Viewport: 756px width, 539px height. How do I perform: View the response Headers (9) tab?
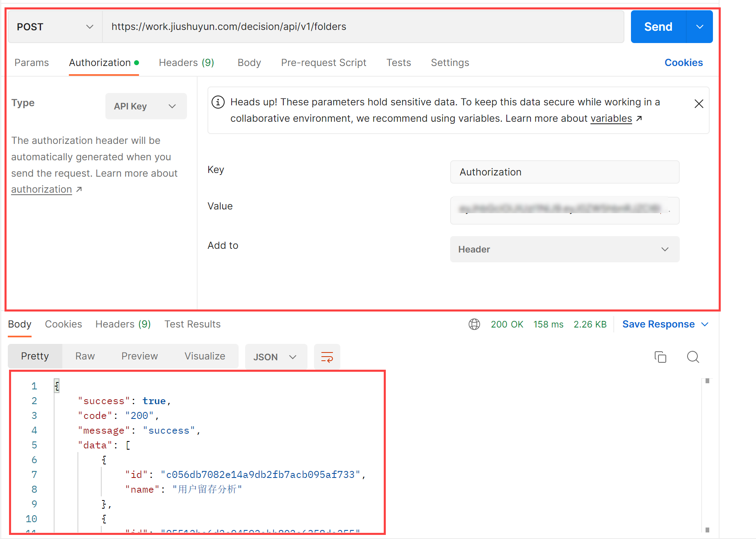click(123, 324)
